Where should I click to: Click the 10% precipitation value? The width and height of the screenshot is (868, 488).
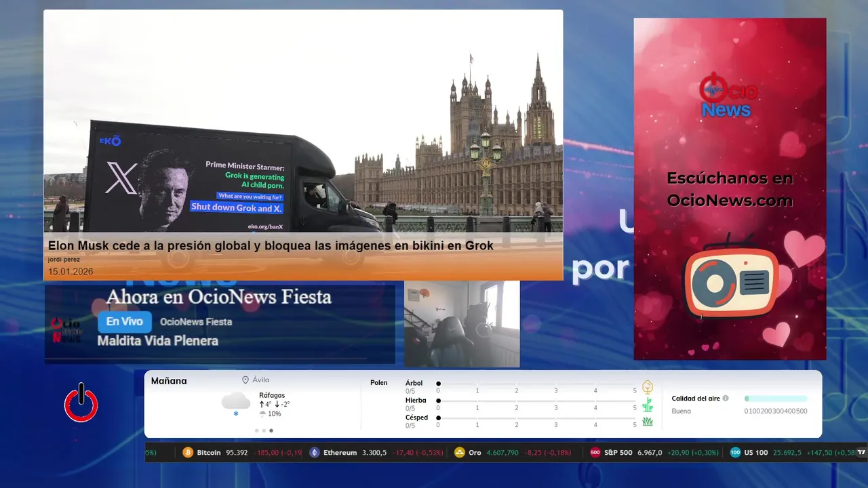pyautogui.click(x=274, y=414)
